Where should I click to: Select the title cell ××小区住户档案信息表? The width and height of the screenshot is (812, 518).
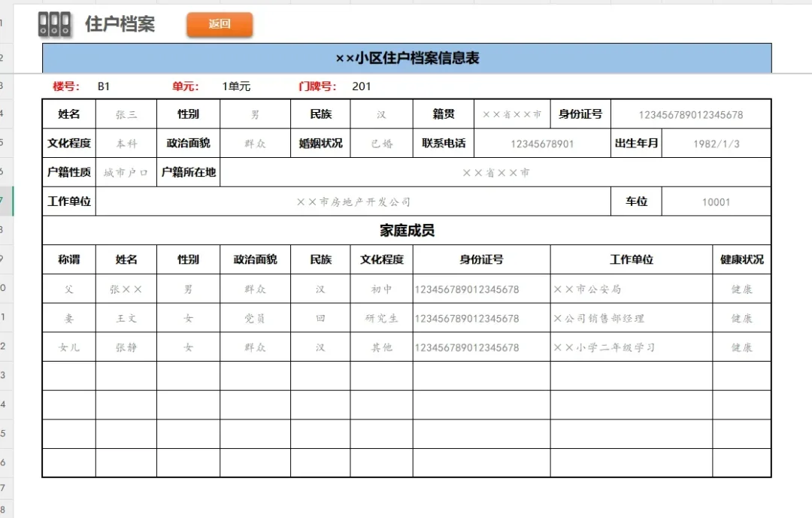(x=407, y=58)
